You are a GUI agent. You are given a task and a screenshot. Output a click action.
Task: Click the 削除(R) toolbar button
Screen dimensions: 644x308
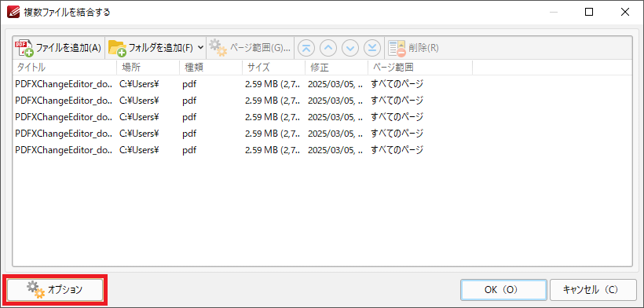pos(413,48)
